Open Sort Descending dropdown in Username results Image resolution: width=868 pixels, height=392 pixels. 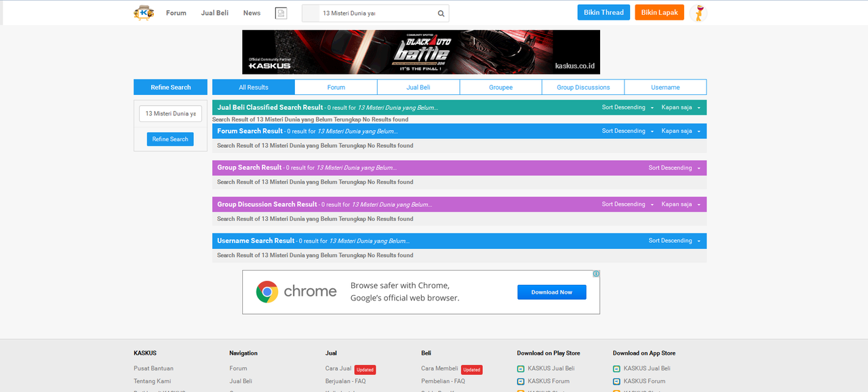tap(674, 241)
